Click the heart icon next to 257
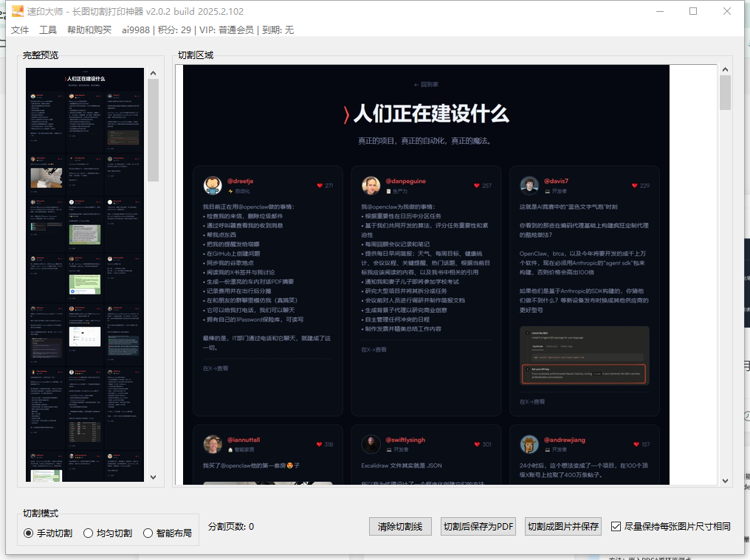The width and height of the screenshot is (750, 560). pos(478,186)
